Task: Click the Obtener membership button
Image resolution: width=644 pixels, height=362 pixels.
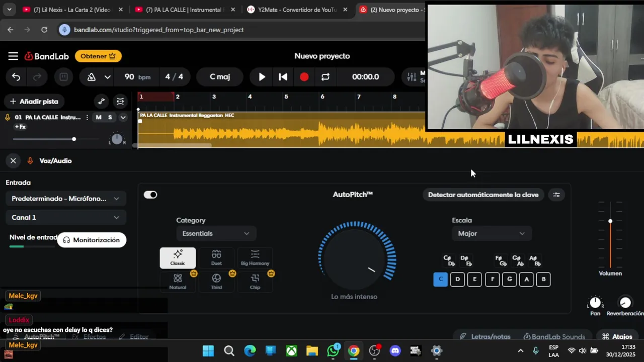Action: coord(99,56)
